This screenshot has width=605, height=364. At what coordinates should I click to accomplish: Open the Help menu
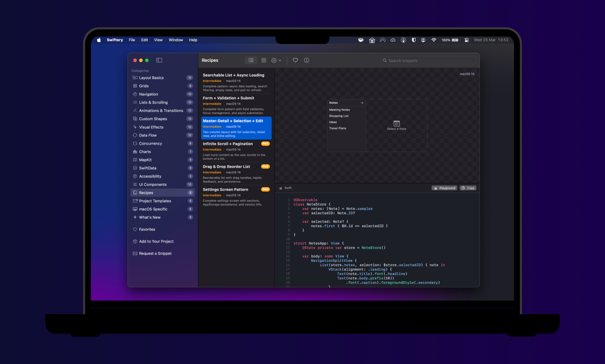tap(193, 40)
